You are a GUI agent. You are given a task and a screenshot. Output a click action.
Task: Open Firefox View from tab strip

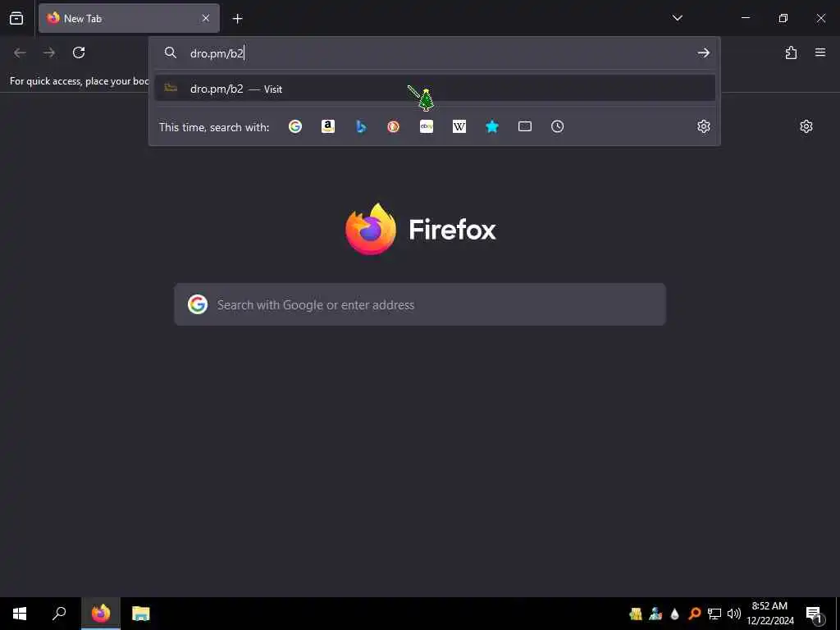pos(16,18)
